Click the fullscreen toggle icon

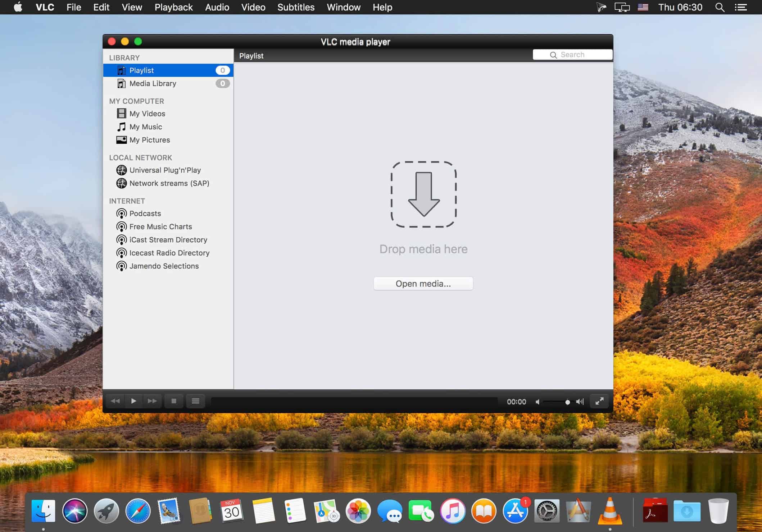point(600,401)
